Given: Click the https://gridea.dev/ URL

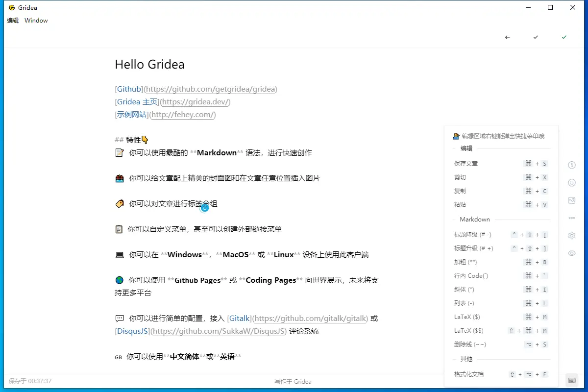Looking at the screenshot, I should coord(195,102).
